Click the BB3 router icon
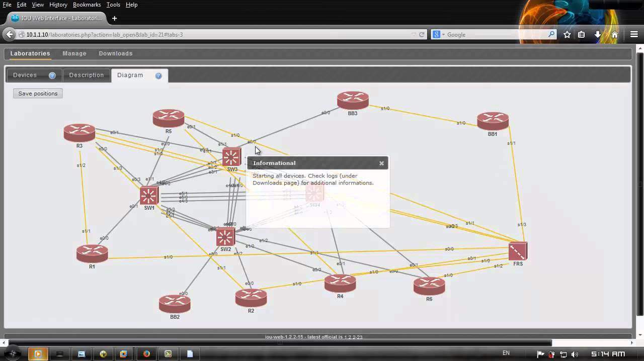Viewport: 644px width, 361px height. tap(352, 100)
